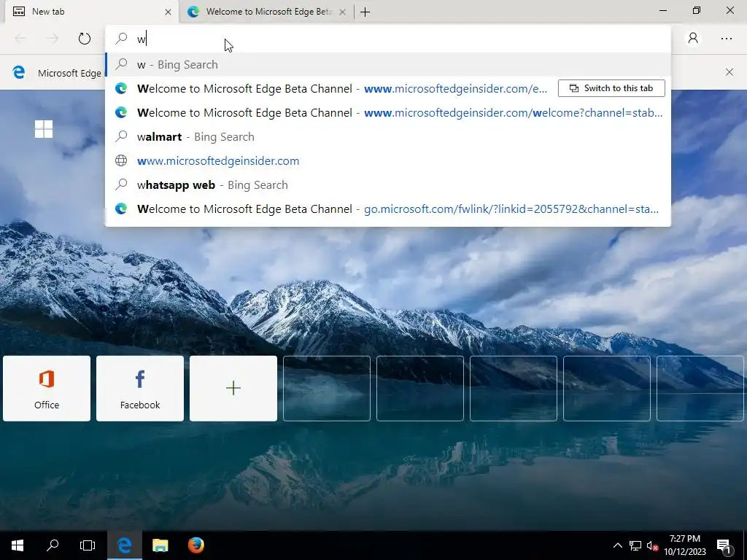Add a new quick link tile
The width and height of the screenshot is (747, 560).
[233, 389]
